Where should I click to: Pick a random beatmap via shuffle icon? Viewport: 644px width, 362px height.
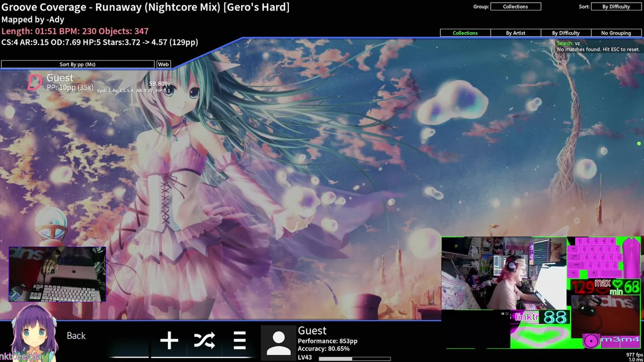tap(205, 341)
